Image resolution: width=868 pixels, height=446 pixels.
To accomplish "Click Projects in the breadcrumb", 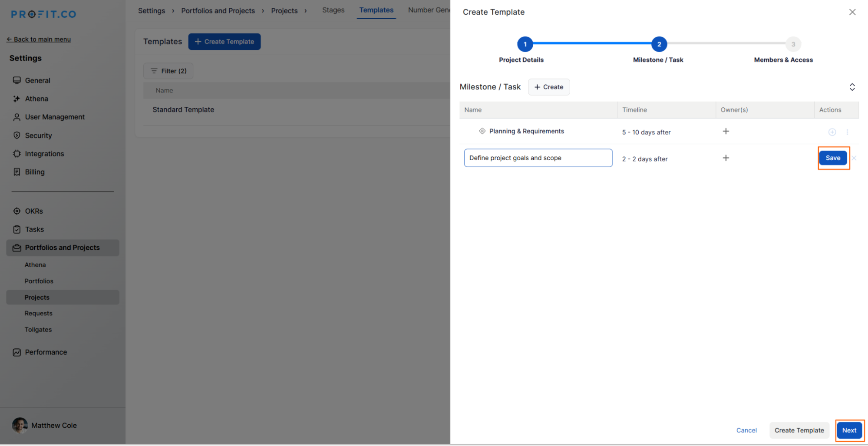I will (x=284, y=10).
